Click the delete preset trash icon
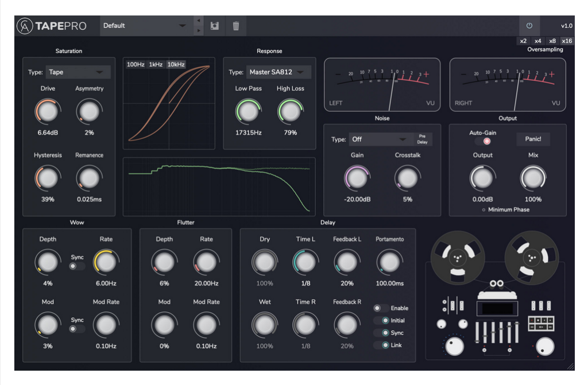 [236, 26]
